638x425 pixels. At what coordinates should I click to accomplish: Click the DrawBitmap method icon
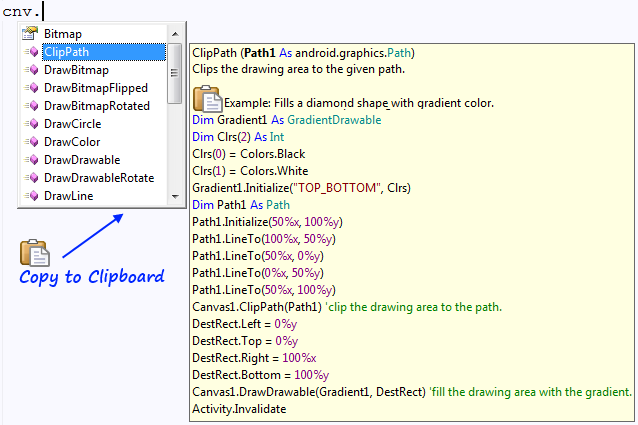31,70
